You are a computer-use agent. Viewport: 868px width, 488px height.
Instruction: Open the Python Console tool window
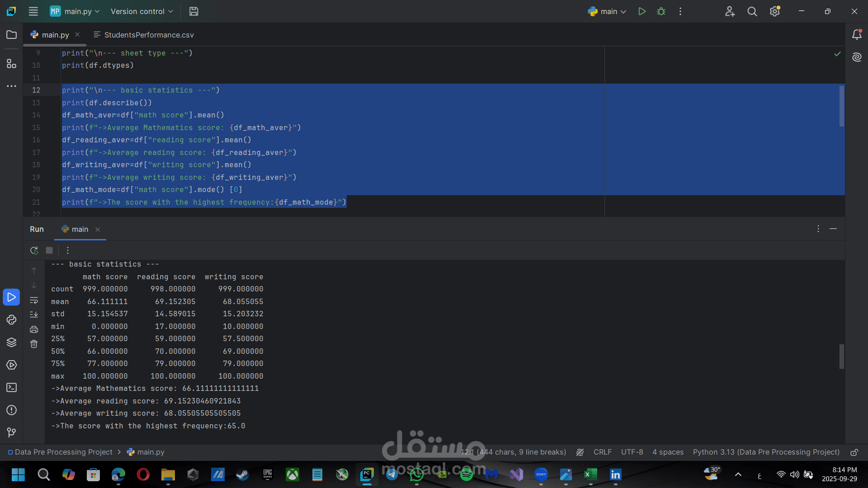pos(11,320)
